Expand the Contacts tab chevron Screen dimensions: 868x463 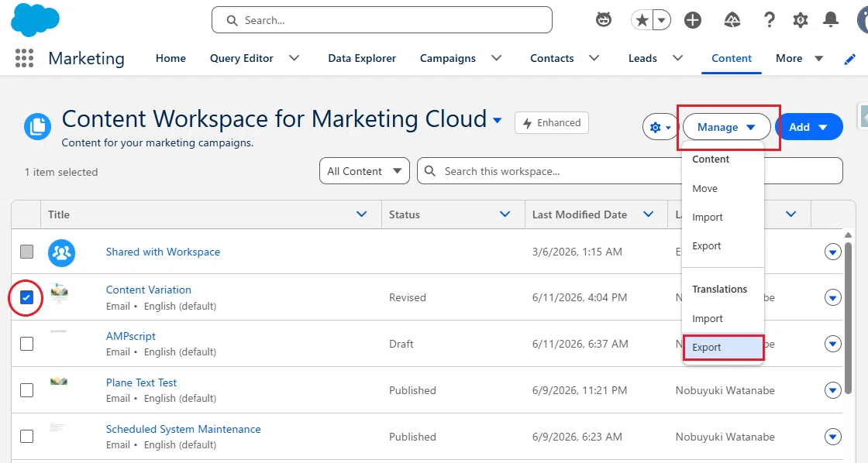click(x=594, y=58)
